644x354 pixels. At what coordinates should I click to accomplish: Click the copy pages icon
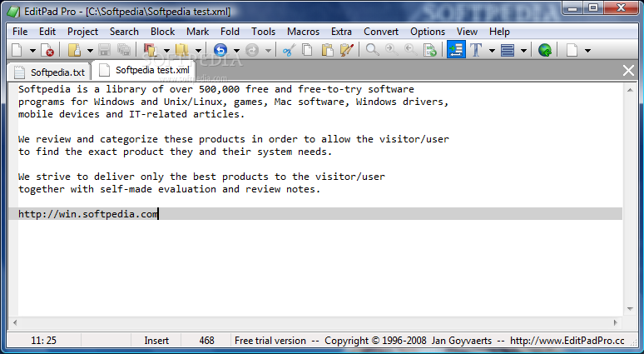pyautogui.click(x=307, y=50)
